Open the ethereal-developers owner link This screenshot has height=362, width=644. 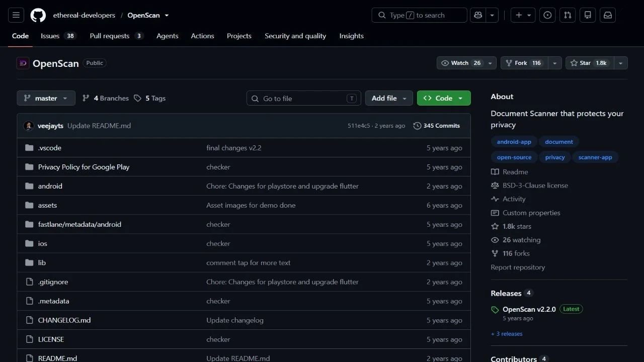[84, 15]
